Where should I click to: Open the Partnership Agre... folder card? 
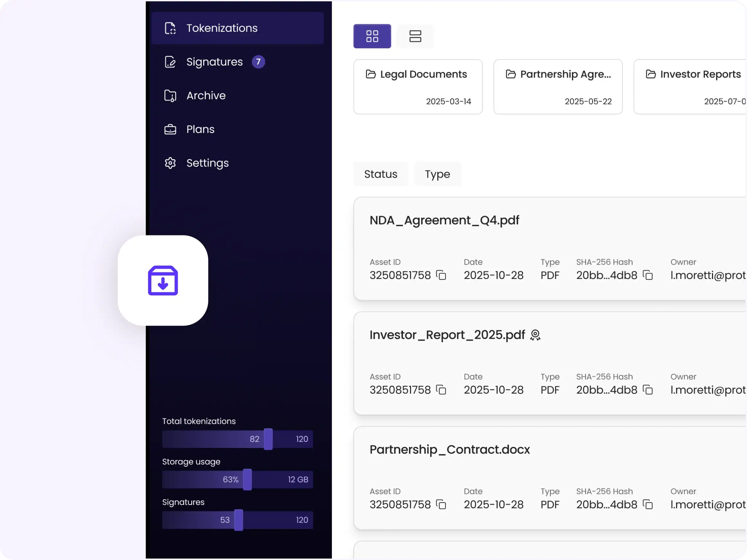click(x=558, y=87)
